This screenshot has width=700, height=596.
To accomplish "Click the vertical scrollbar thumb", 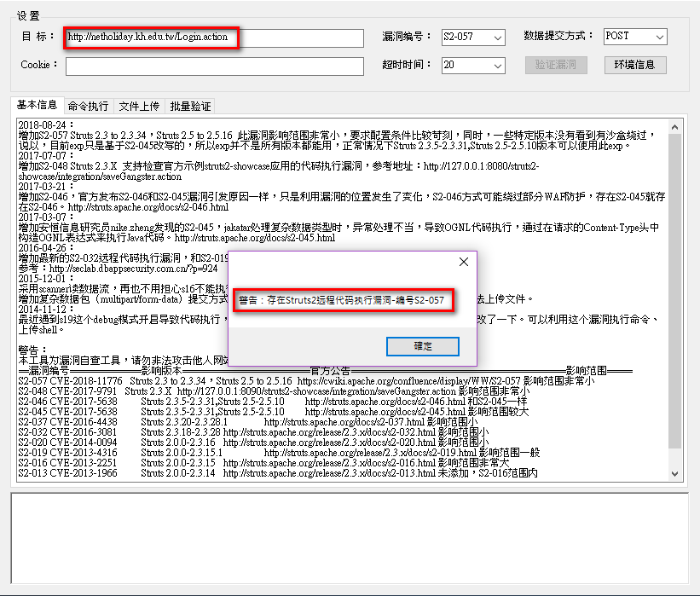I will (x=674, y=291).
